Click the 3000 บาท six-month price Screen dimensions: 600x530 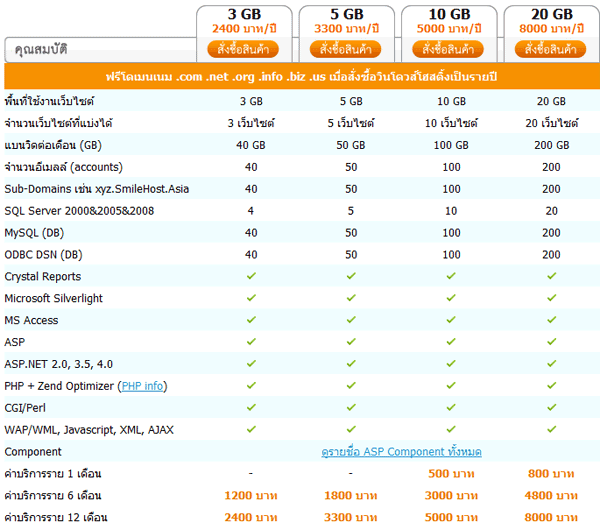click(x=451, y=496)
